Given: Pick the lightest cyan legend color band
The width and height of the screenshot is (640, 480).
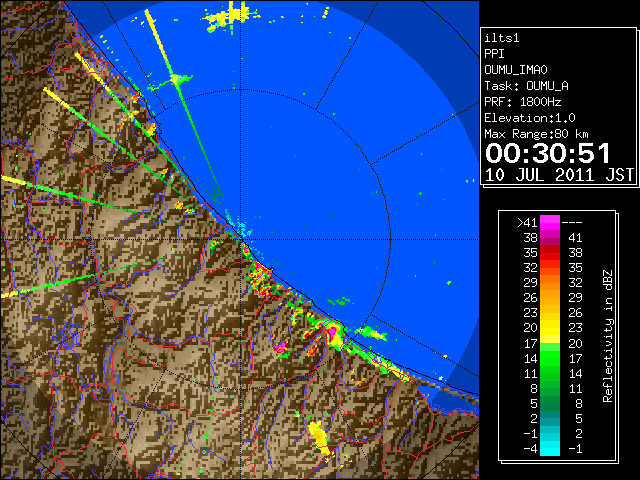Looking at the screenshot, I should tap(550, 449).
